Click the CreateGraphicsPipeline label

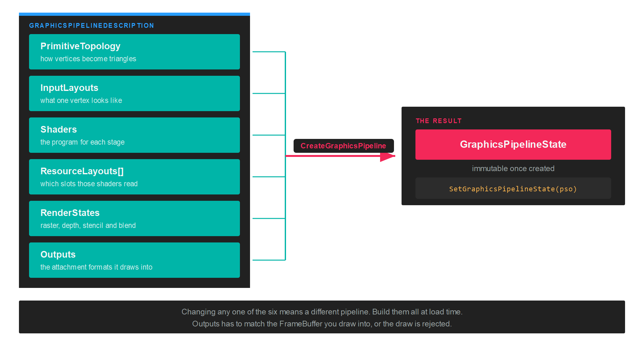click(x=343, y=146)
